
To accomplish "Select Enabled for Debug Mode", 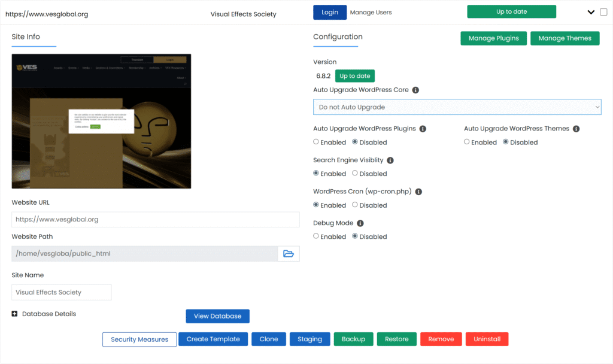I will click(x=316, y=236).
